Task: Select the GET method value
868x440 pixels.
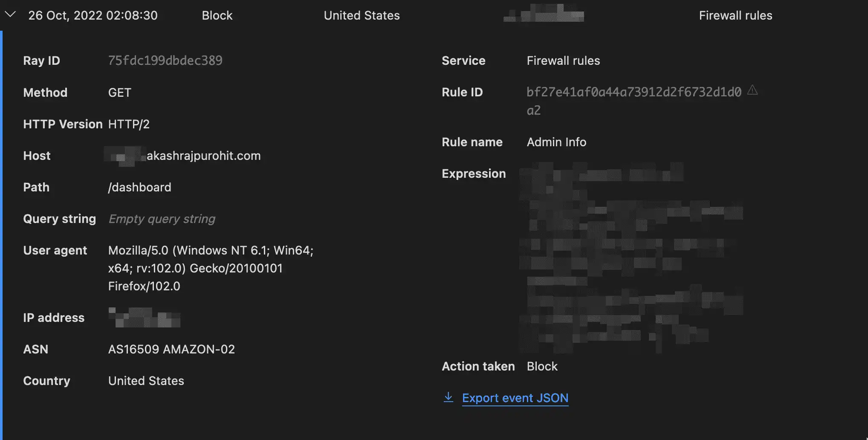Action: pyautogui.click(x=119, y=93)
